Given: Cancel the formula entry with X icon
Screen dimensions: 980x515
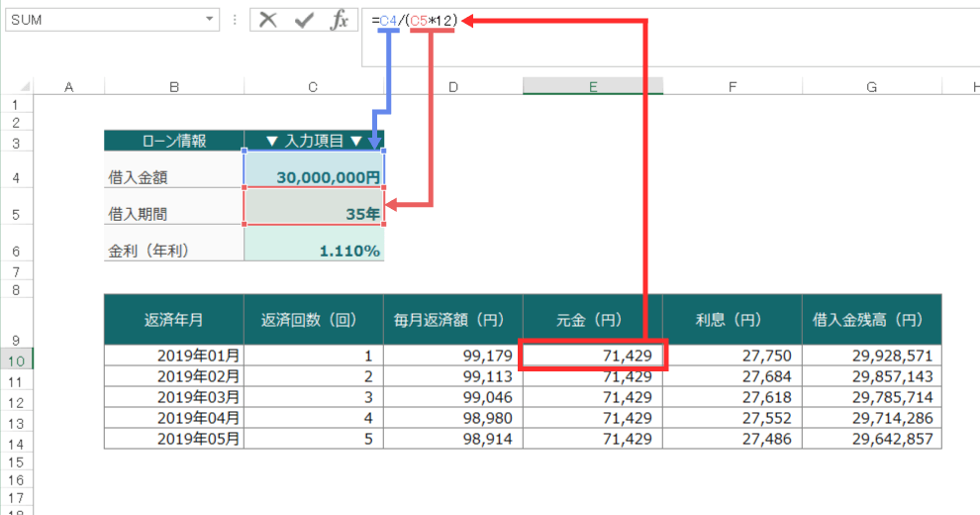Looking at the screenshot, I should click(x=268, y=20).
